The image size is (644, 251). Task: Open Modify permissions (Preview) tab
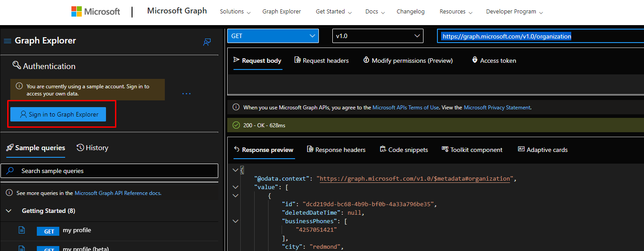pos(408,61)
